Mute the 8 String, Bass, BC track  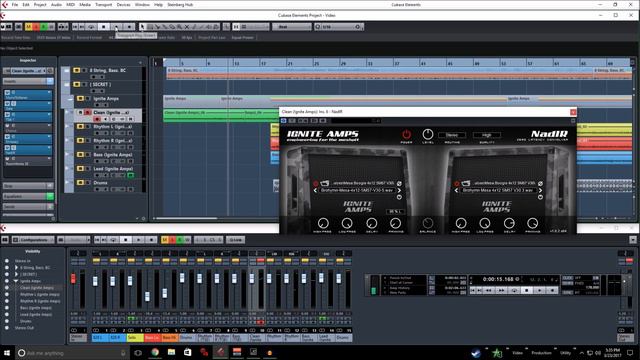click(76, 71)
